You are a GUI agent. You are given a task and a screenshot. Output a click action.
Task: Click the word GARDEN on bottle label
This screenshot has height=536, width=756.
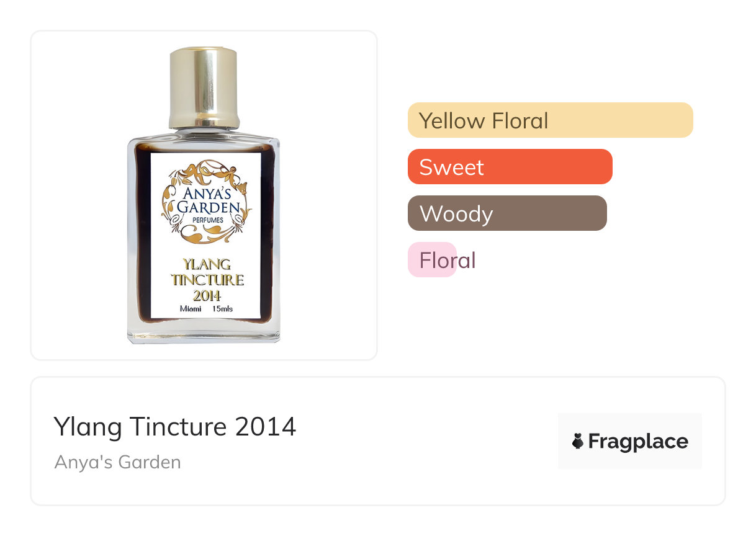(x=206, y=207)
